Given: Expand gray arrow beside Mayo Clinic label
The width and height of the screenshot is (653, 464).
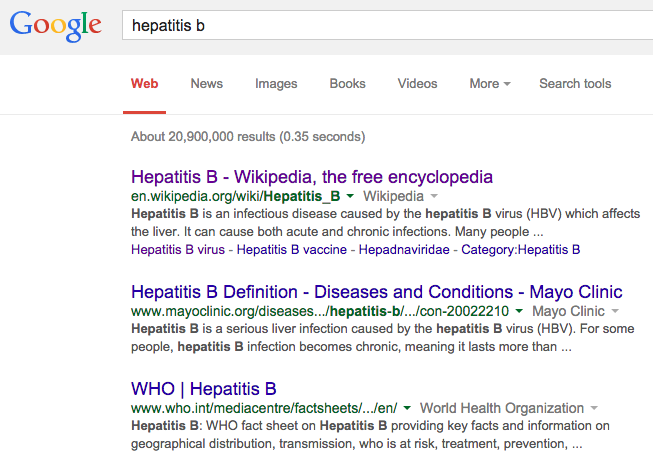Looking at the screenshot, I should pos(615,311).
